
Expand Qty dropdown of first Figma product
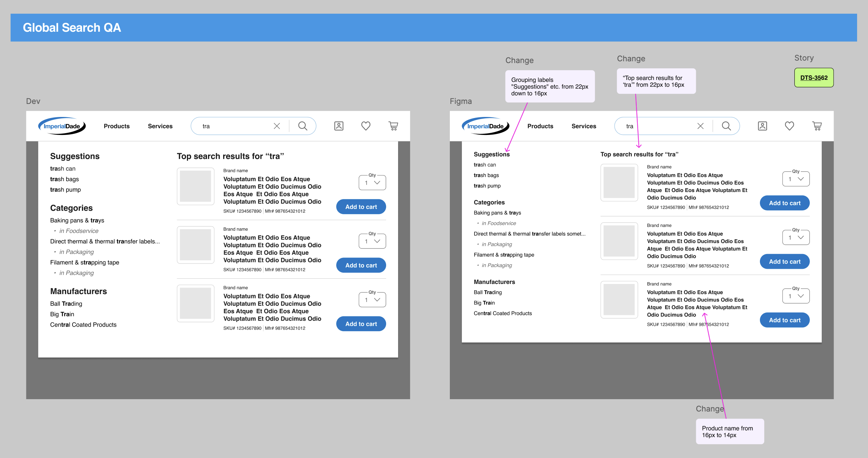[x=796, y=179]
